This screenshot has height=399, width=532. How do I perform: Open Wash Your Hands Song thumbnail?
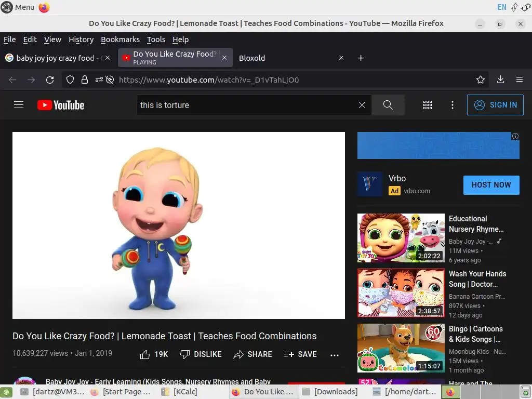401,293
